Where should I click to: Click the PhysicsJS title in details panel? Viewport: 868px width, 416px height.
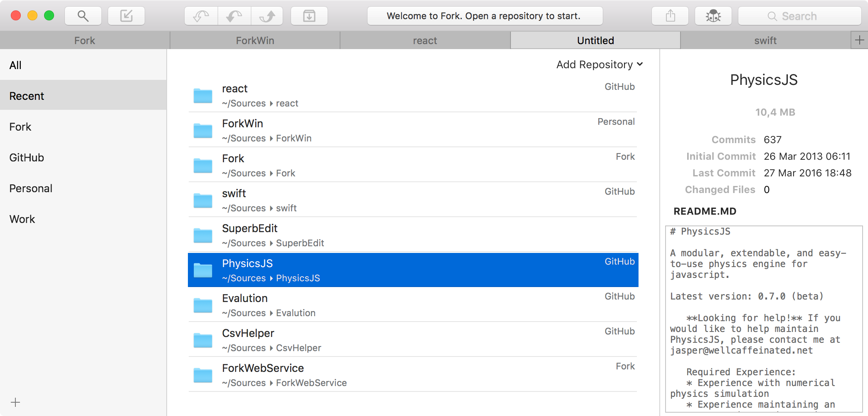pos(764,80)
